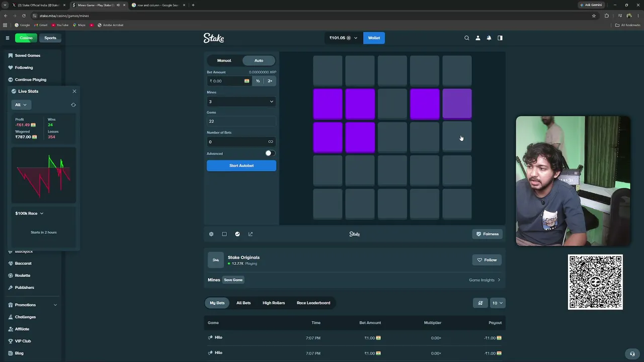Screen dimensions: 644x362
Task: Open the Wallet
Action: [x=374, y=38]
